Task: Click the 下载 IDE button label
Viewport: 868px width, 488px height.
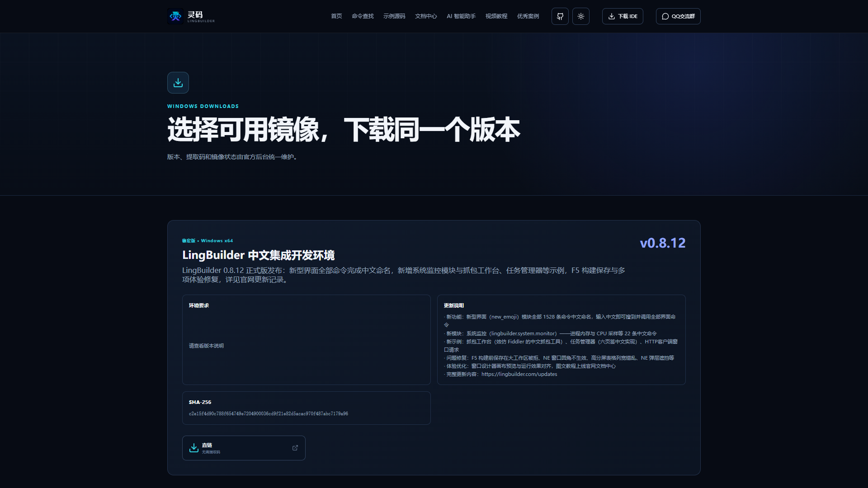Action: coord(628,16)
